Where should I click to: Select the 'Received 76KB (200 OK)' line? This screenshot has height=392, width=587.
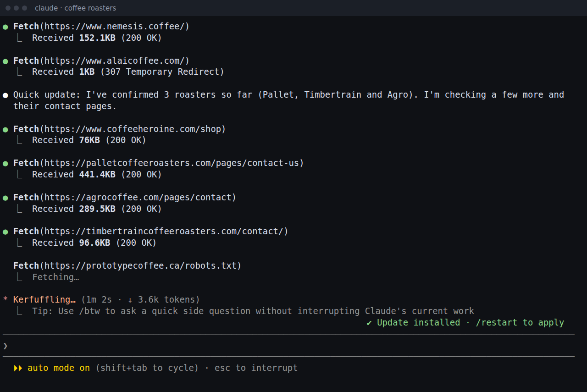click(x=89, y=140)
